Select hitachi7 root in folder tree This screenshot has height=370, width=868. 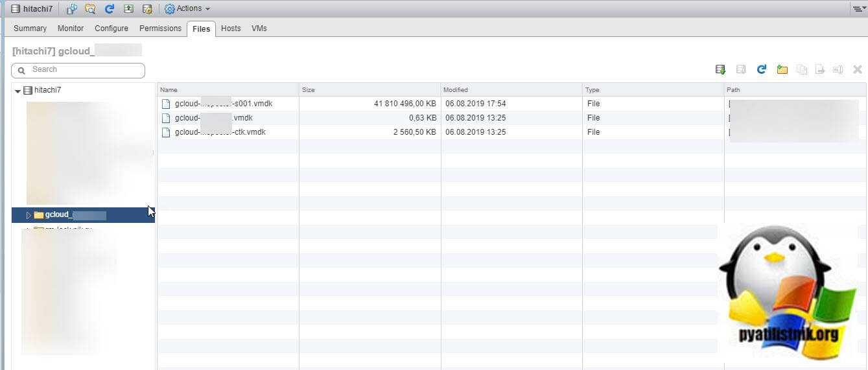[47, 90]
